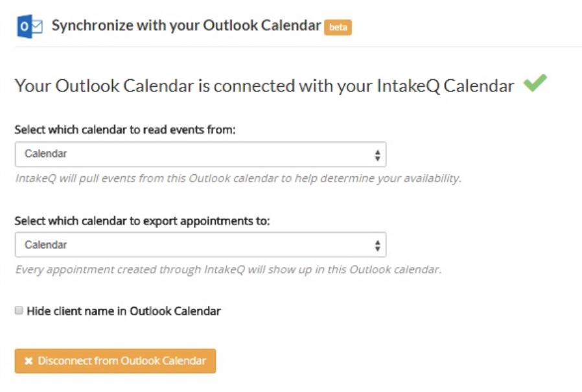Click the up-down arrows of read events selector
582x392 pixels.
tap(377, 155)
